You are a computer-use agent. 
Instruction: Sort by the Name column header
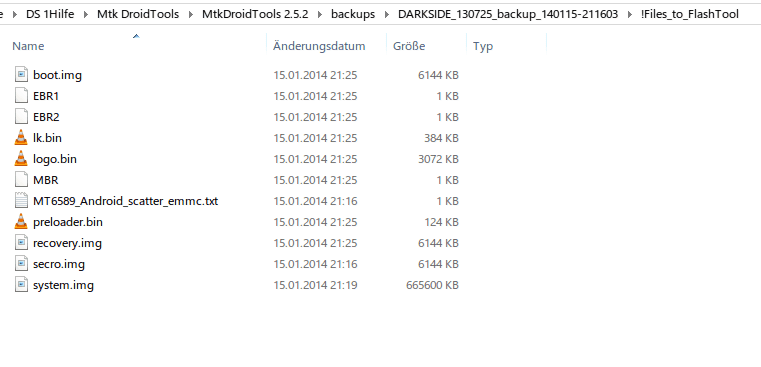[x=28, y=46]
